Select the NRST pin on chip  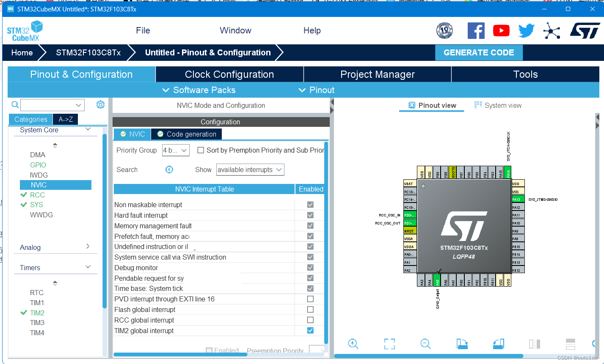pos(410,231)
